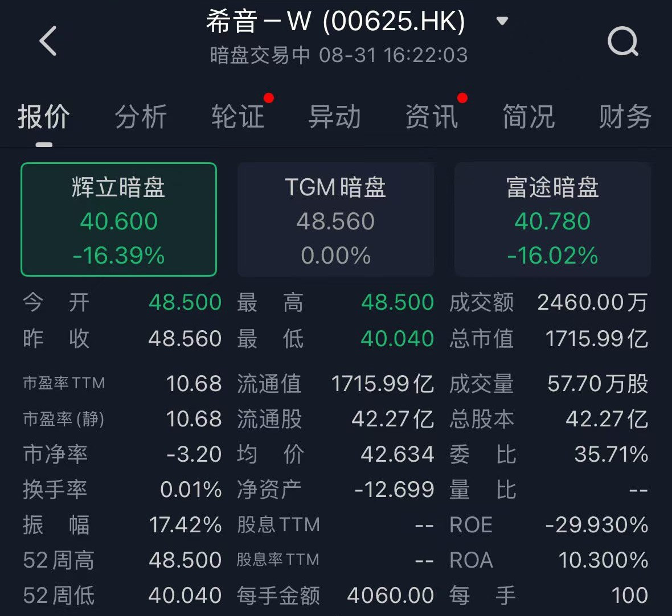Tap 总市值 value 1715.99亿

(596, 339)
